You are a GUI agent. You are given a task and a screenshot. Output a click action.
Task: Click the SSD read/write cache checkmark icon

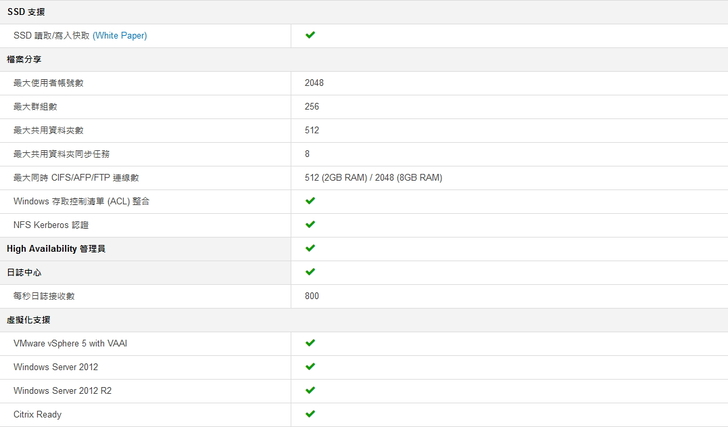[310, 35]
